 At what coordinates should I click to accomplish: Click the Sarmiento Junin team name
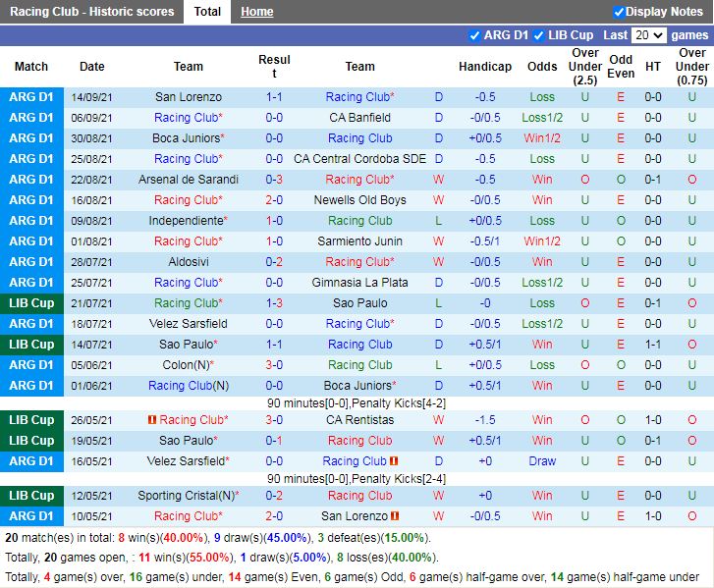click(x=359, y=241)
